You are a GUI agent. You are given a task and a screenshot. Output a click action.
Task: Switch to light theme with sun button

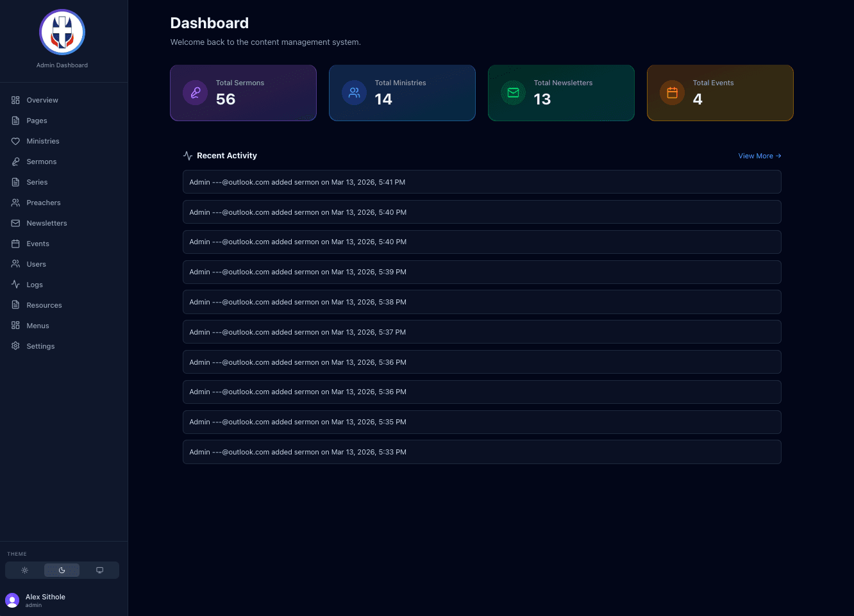(25, 570)
